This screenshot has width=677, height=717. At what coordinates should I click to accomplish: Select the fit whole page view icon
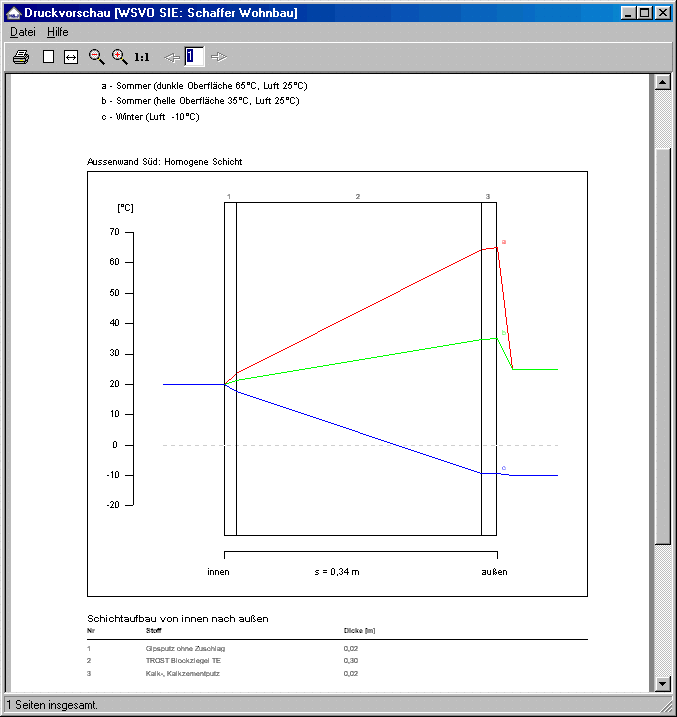(48, 57)
